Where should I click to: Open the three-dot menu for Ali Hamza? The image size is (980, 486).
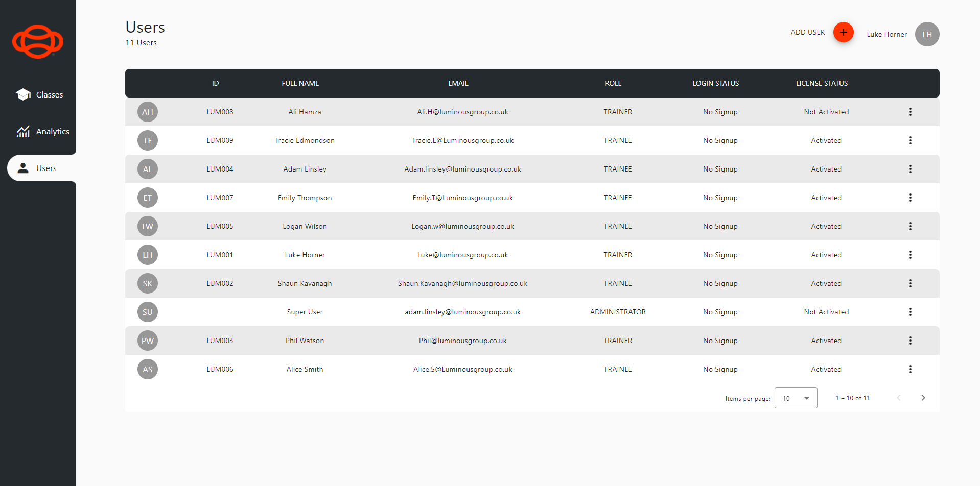click(x=910, y=112)
